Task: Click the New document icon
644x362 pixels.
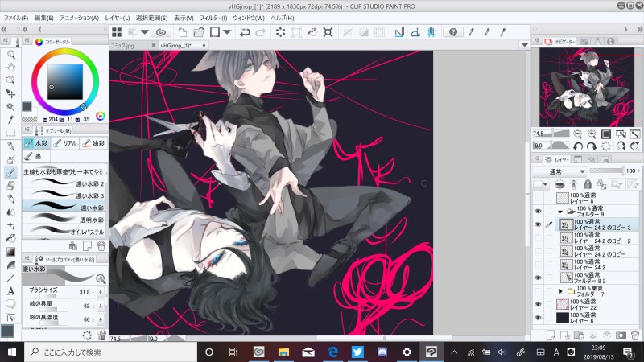Action: [183, 32]
